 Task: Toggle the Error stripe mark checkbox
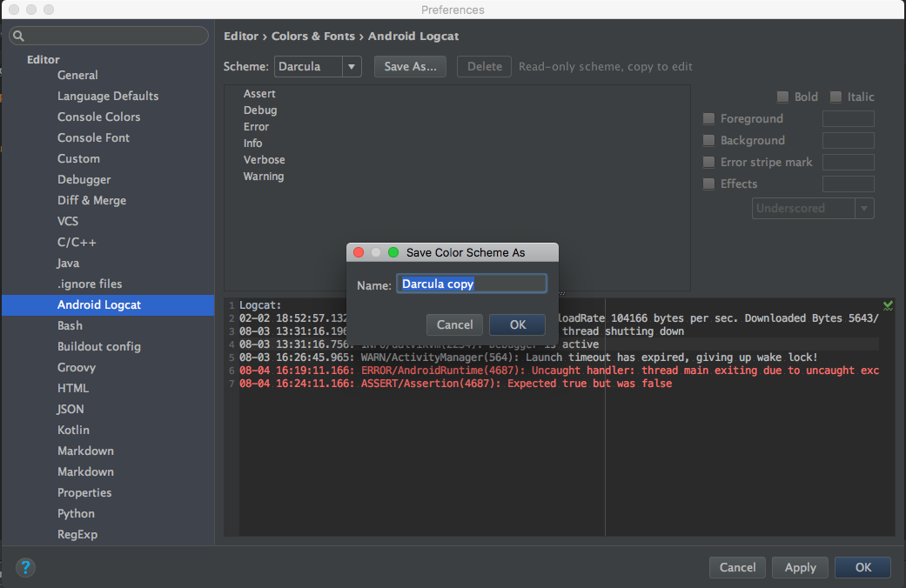(x=708, y=163)
